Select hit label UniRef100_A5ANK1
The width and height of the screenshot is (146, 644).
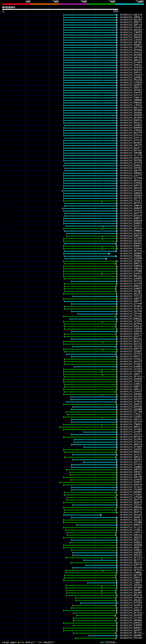[131, 256]
